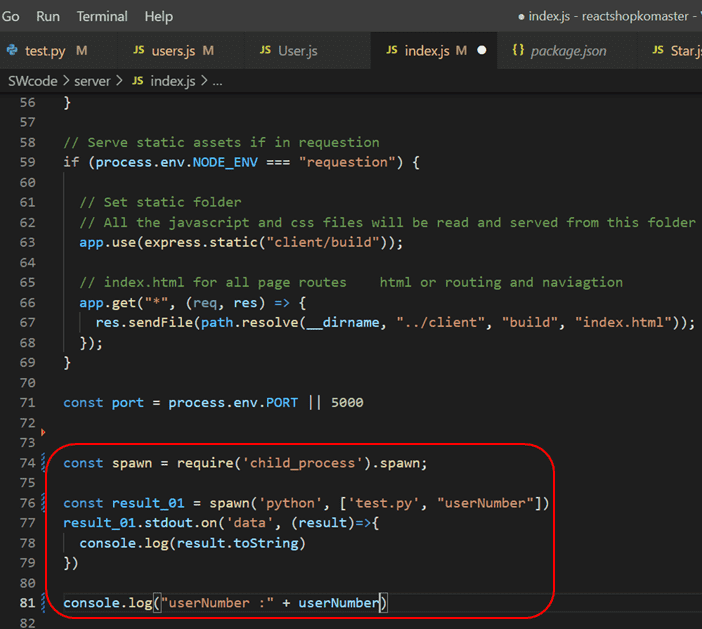Screen dimensions: 702x629
Task: Switch to the Star.js tab
Action: tap(685, 50)
